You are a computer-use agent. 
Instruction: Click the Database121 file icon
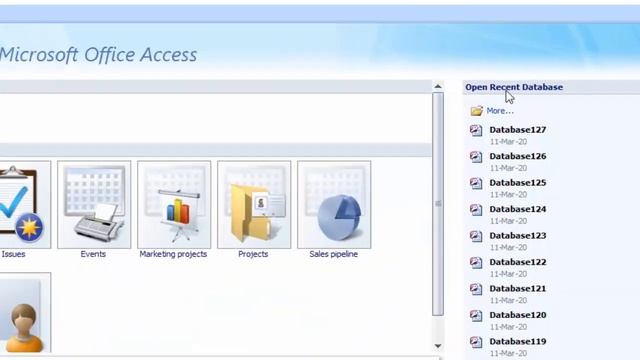click(476, 289)
